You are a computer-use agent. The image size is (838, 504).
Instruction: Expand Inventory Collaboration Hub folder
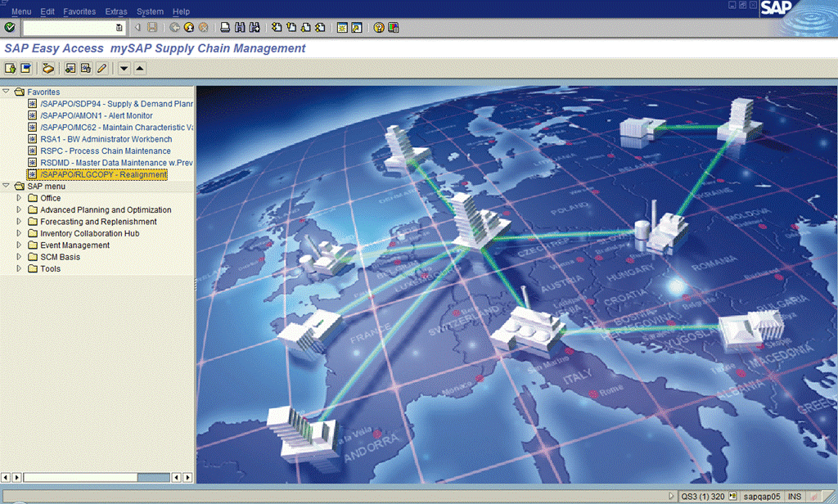tap(20, 233)
